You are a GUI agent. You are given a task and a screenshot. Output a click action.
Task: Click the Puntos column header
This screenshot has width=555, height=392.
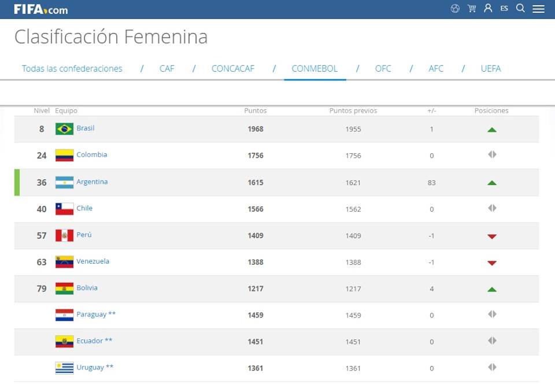pyautogui.click(x=256, y=110)
